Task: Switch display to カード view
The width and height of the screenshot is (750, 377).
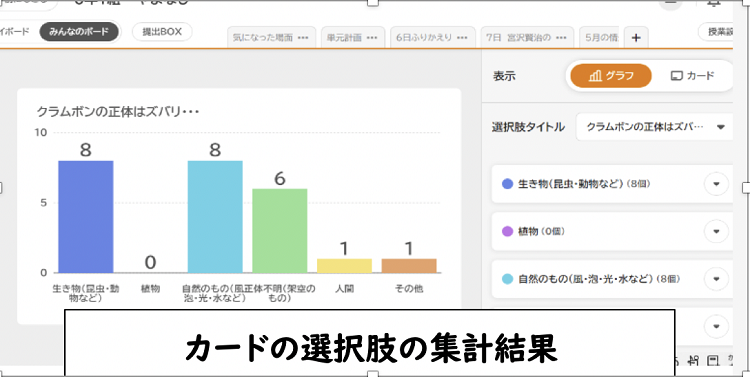Action: tap(692, 76)
